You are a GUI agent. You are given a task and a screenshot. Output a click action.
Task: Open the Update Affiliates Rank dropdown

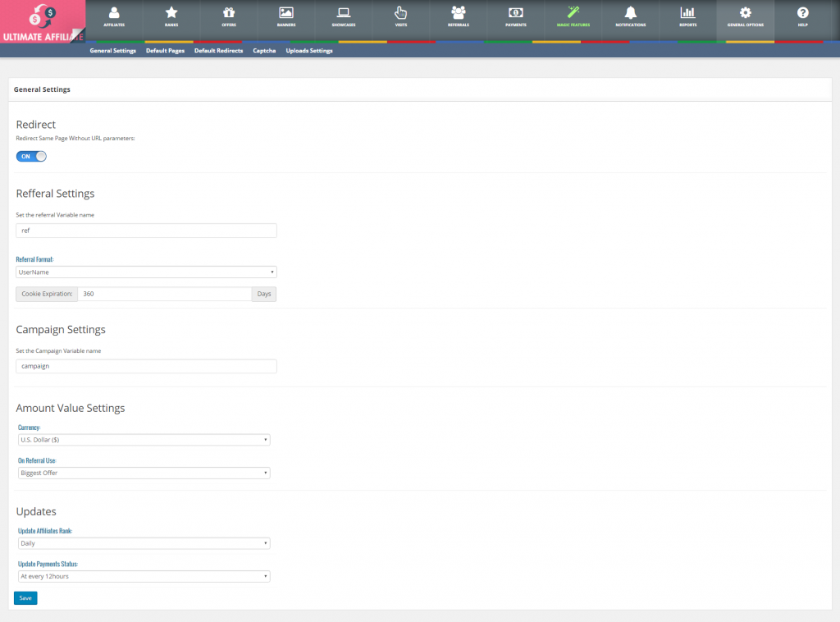144,543
